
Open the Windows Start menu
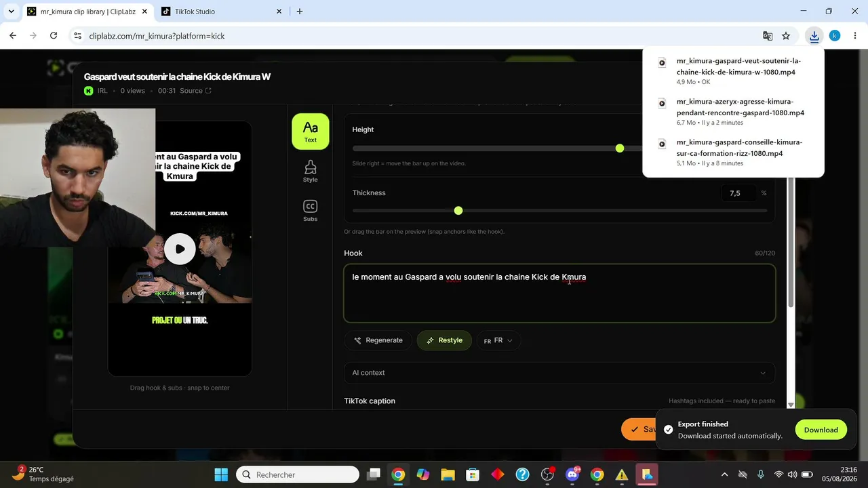(221, 474)
